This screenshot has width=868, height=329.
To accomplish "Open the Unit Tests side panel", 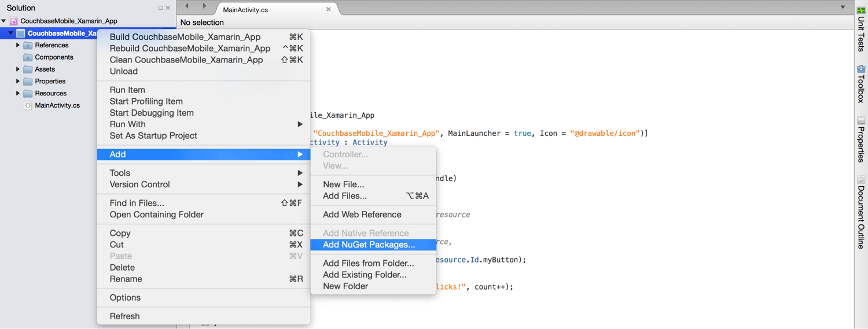I will point(861,29).
